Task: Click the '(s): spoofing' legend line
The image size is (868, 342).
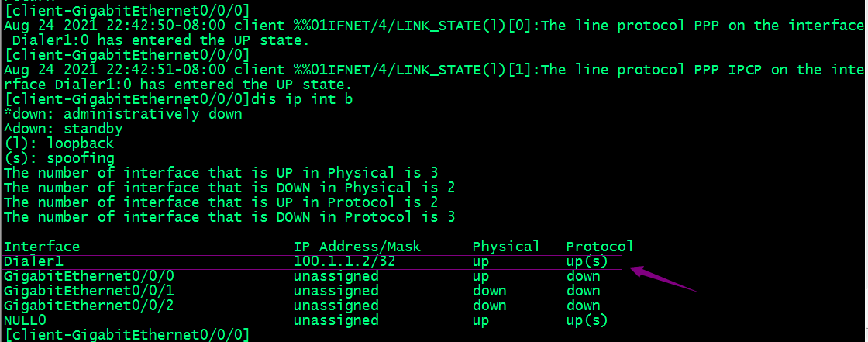Action: [59, 158]
